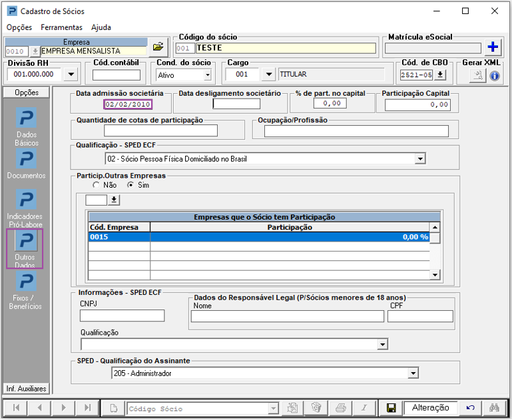512x420 pixels.
Task: Expand the Qualificação SPED ECF dropdown
Action: coord(419,158)
